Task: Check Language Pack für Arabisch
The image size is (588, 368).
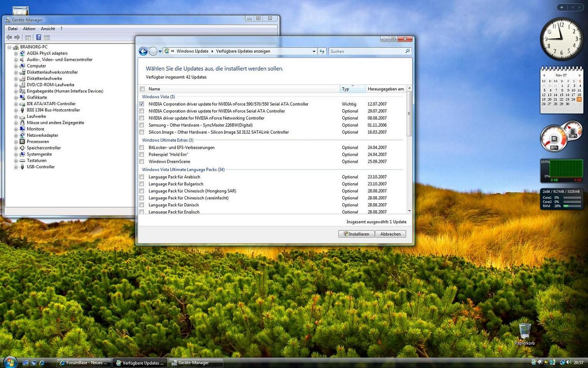Action: click(142, 177)
